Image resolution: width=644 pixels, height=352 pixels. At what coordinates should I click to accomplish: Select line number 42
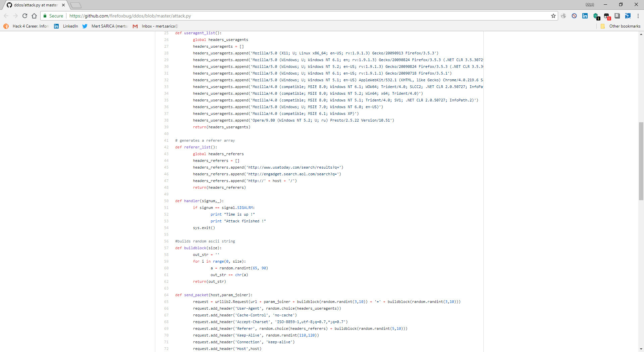166,147
